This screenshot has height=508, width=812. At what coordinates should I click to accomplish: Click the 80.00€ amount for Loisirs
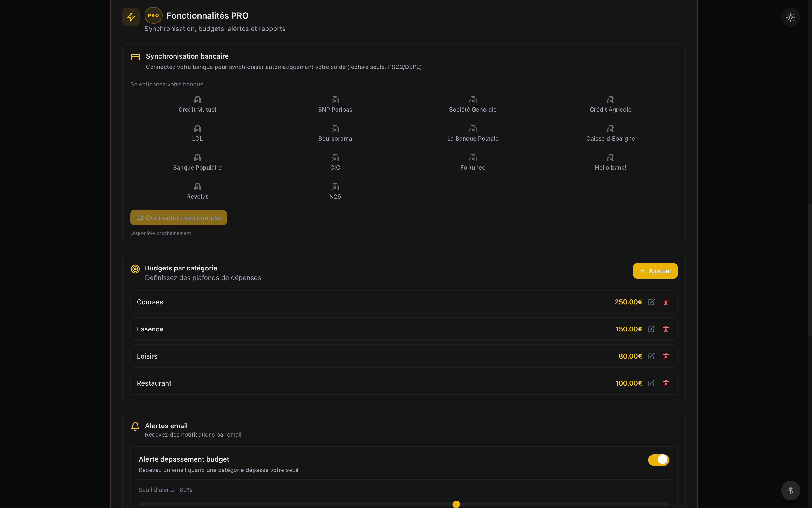point(630,356)
